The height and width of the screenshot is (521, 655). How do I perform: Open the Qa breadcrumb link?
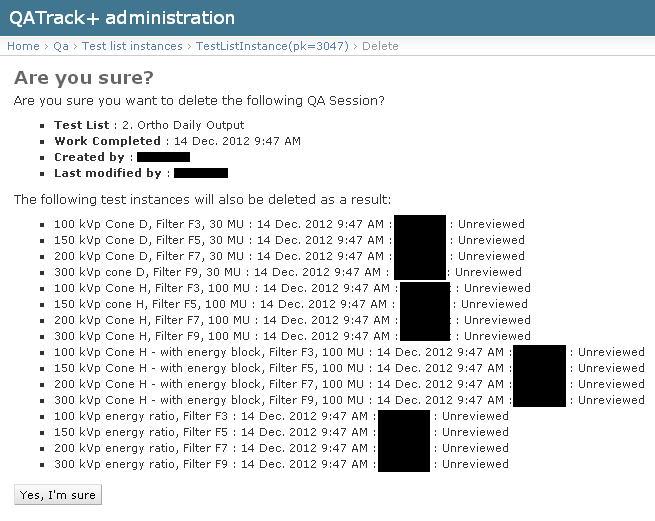(x=61, y=46)
